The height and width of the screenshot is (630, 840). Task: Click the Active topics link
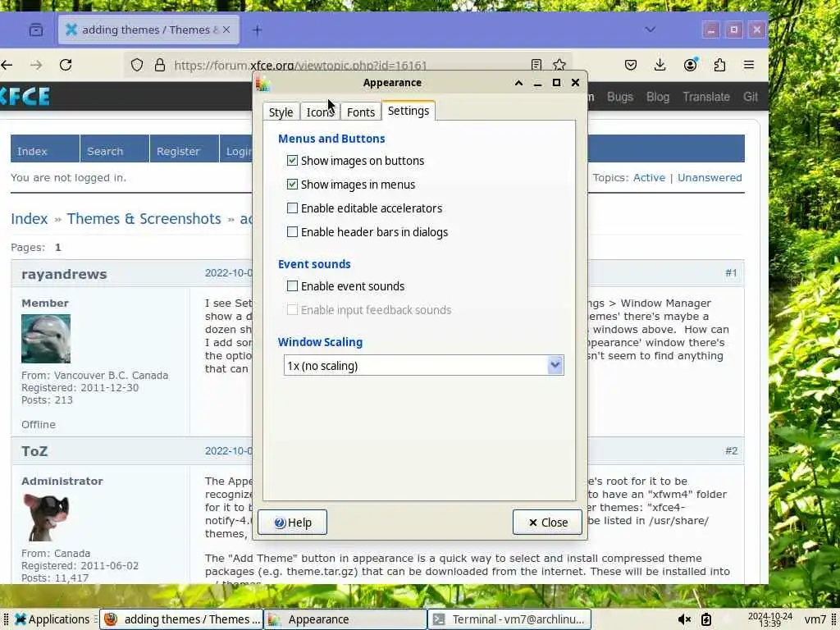click(x=650, y=178)
